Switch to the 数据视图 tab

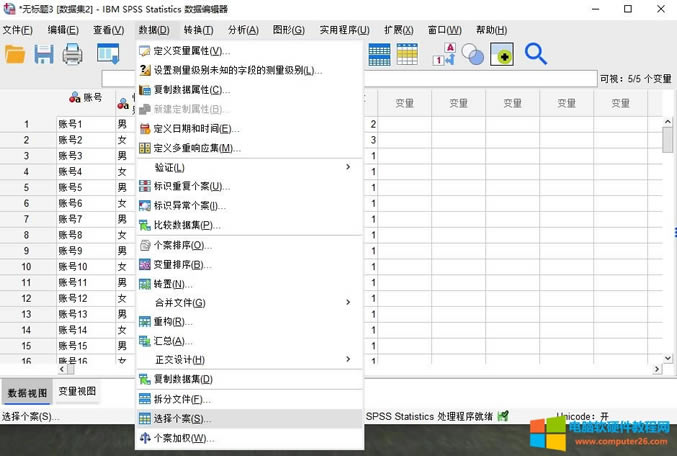(x=27, y=392)
